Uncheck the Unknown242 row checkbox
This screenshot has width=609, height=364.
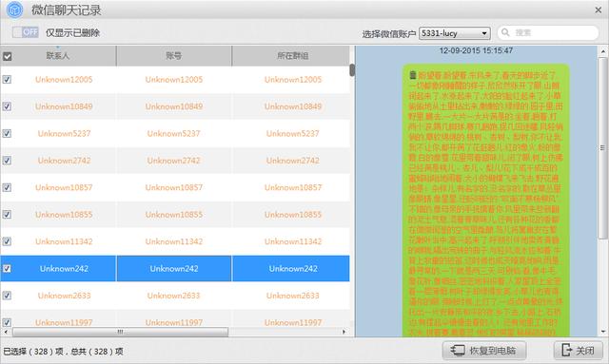pos(7,269)
